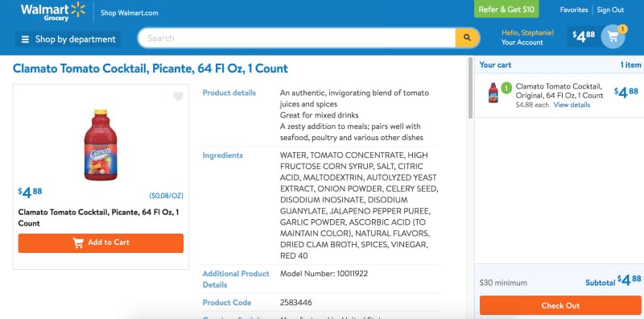Click the Walmart Grocery logo
Viewport: 644px width, 319px height.
coord(53,11)
